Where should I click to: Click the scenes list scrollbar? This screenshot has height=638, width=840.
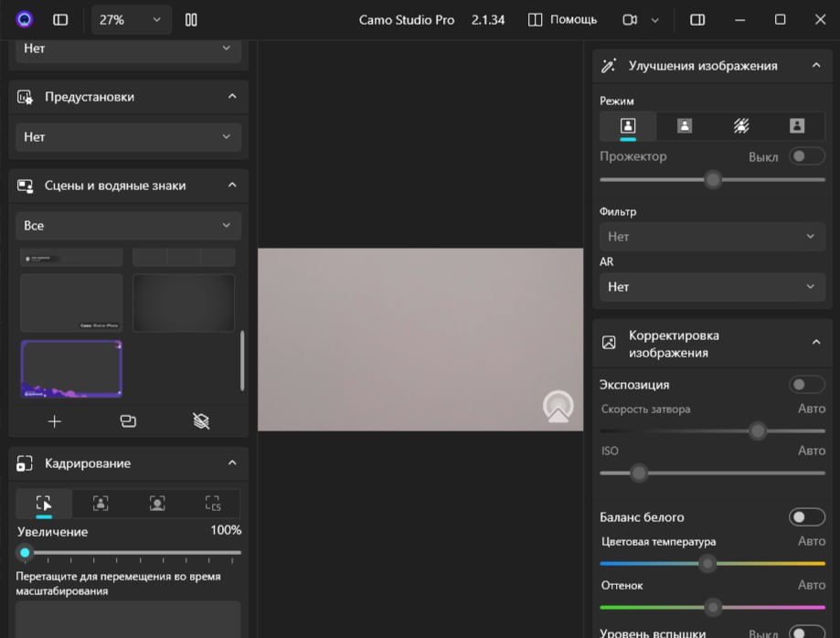tap(242, 360)
